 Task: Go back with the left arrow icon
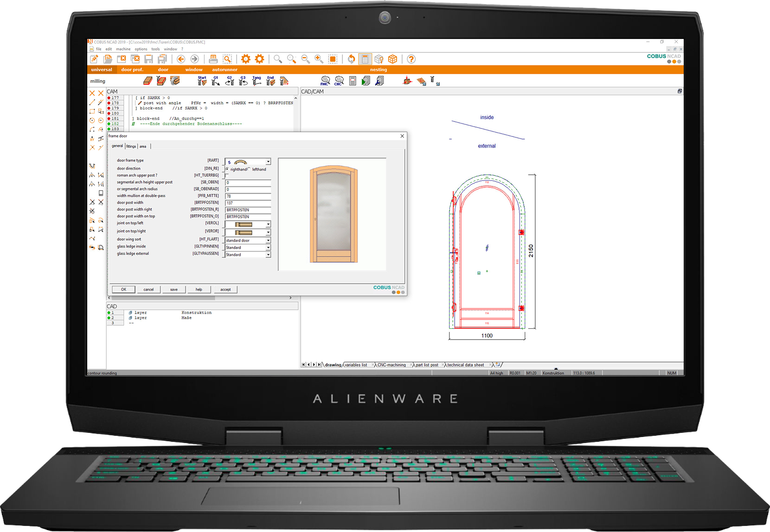click(181, 59)
